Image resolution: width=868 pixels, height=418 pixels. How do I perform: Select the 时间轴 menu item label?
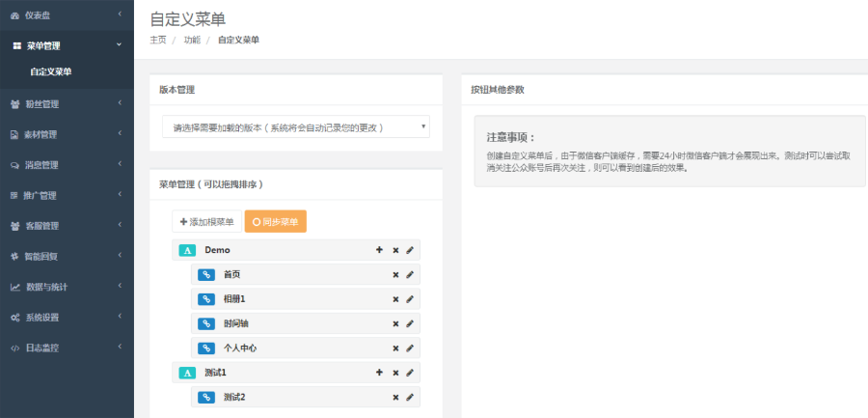pyautogui.click(x=236, y=323)
